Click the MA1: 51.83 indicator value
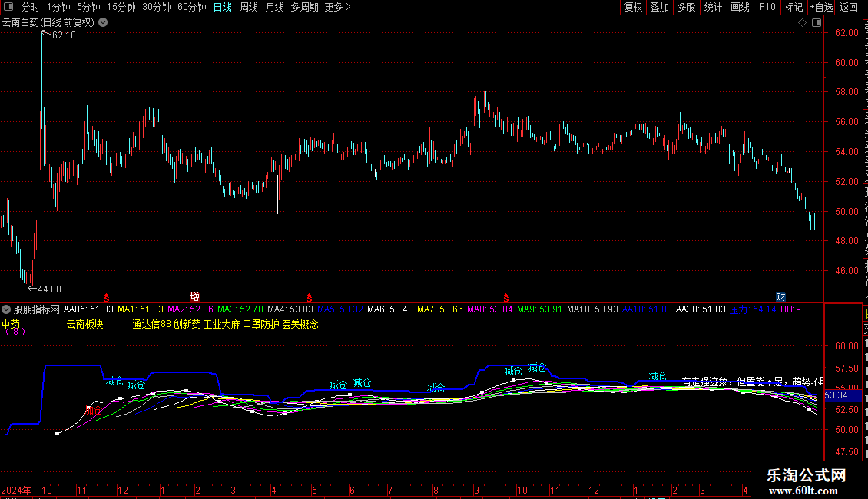 tap(141, 310)
